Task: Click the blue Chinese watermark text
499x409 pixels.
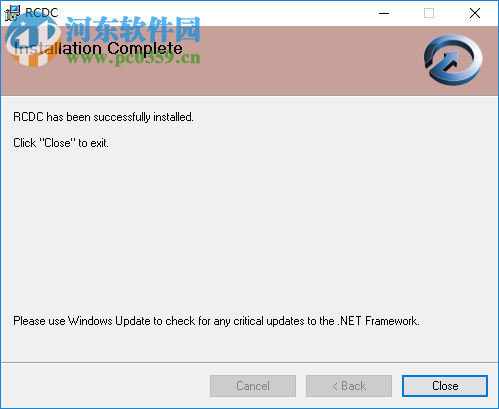Action: pyautogui.click(x=133, y=29)
